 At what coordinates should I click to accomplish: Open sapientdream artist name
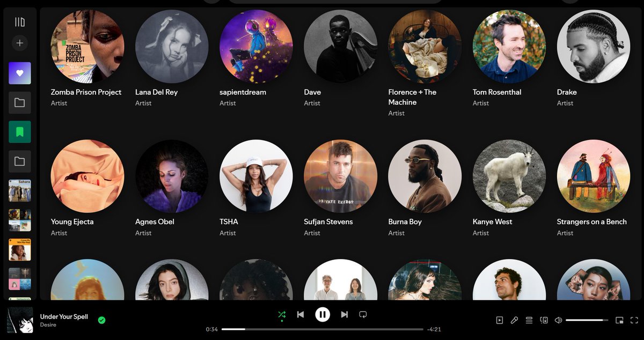[x=243, y=92]
